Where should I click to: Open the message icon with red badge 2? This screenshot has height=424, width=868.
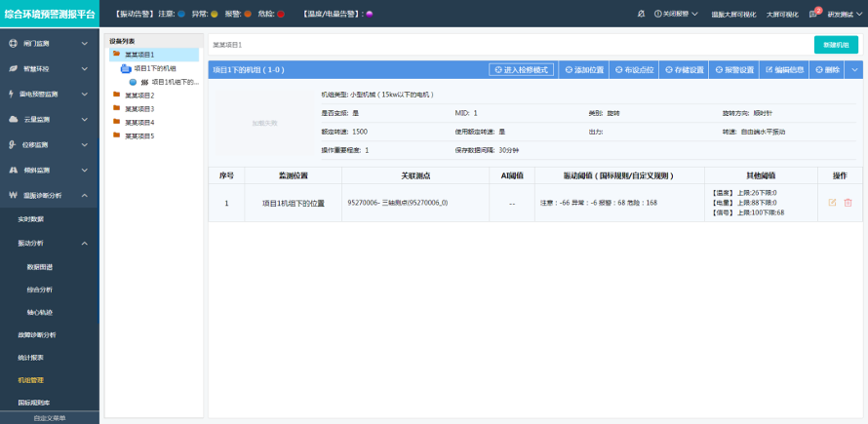point(813,14)
